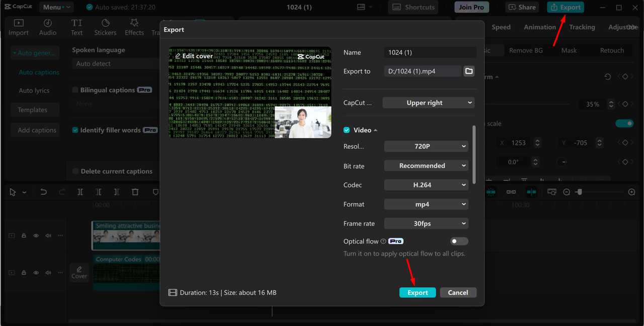Open more options for Computer Codes track
This screenshot has height=326, width=644.
pyautogui.click(x=60, y=273)
